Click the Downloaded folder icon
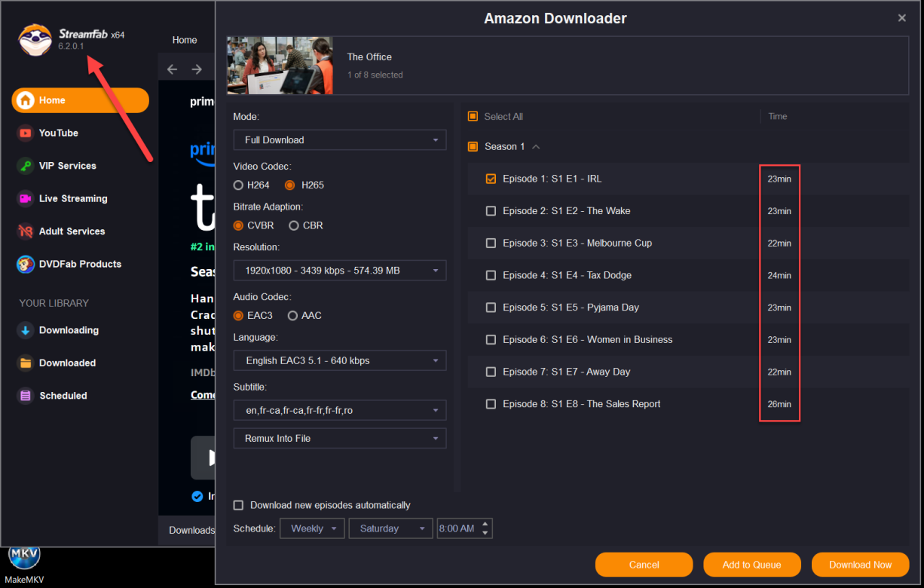The height and width of the screenshot is (588, 924). tap(26, 363)
